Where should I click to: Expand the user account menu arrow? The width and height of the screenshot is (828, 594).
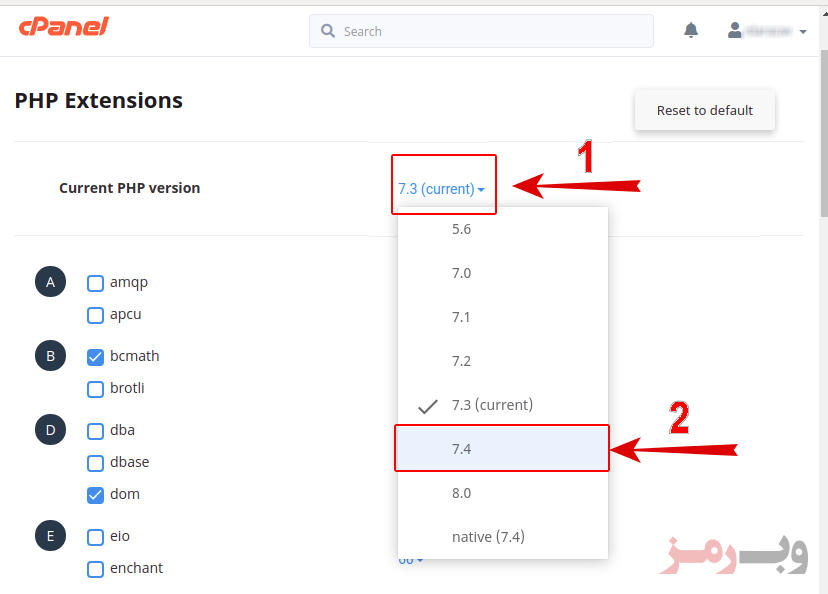click(803, 32)
